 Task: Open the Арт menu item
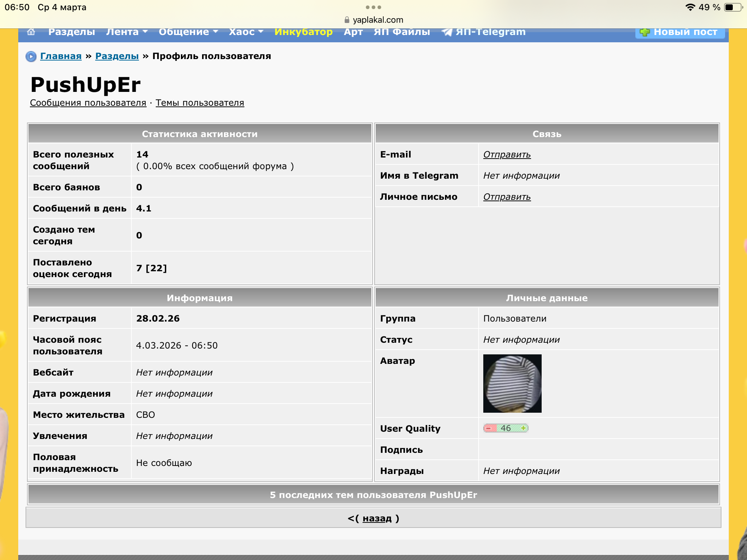click(x=353, y=32)
